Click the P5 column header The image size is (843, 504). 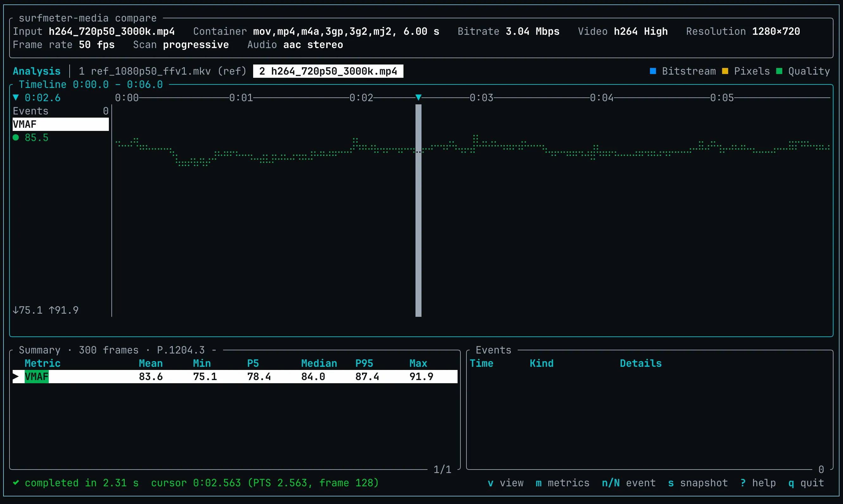point(253,363)
